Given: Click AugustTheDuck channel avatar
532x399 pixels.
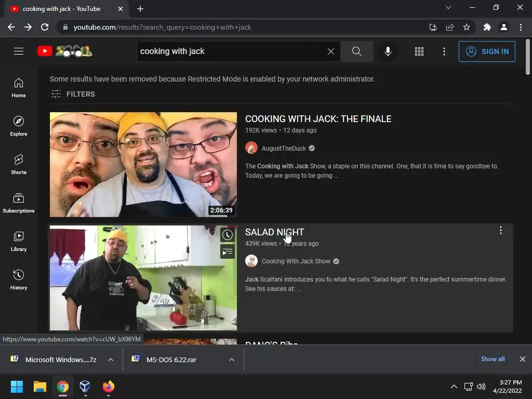Looking at the screenshot, I should point(251,148).
